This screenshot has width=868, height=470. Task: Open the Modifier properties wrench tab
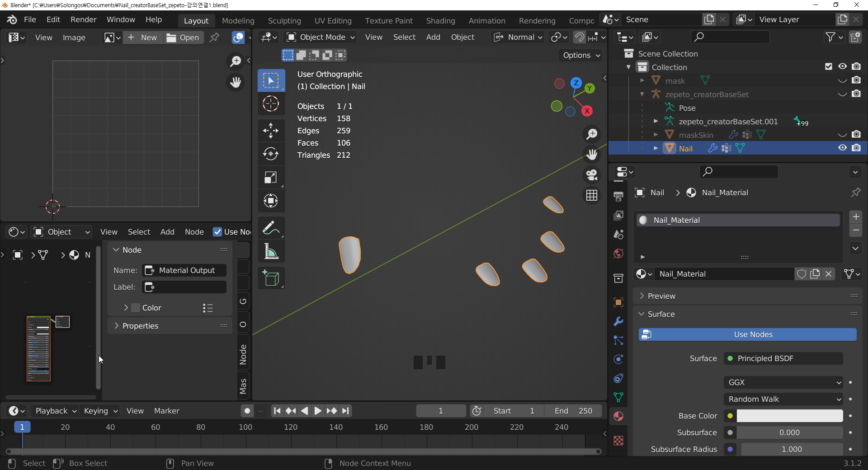coord(618,321)
